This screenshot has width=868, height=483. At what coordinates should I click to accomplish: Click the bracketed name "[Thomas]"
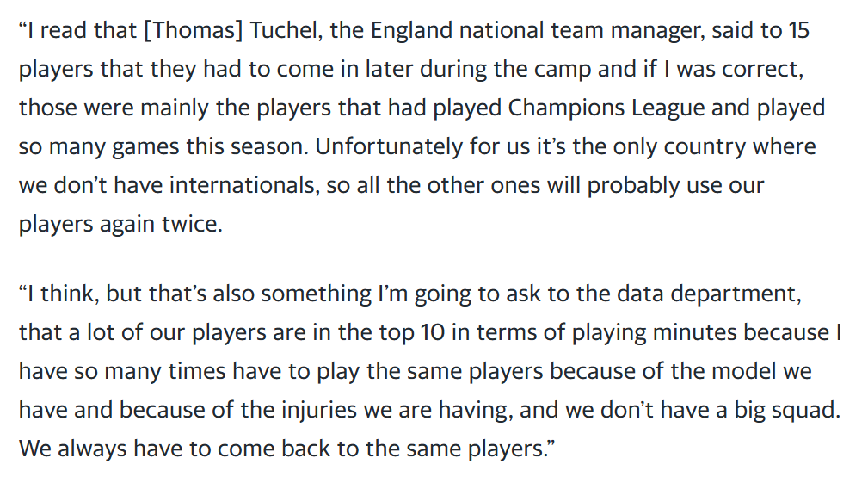[x=193, y=30]
